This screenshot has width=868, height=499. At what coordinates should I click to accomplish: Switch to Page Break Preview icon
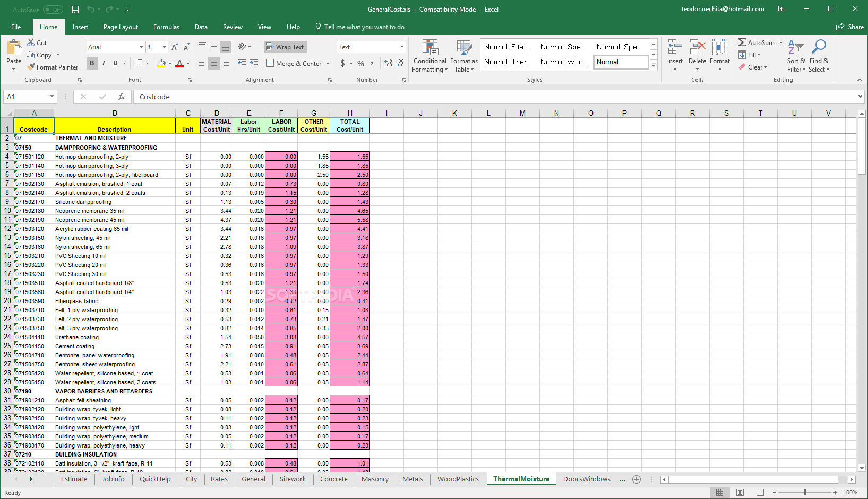pos(760,493)
